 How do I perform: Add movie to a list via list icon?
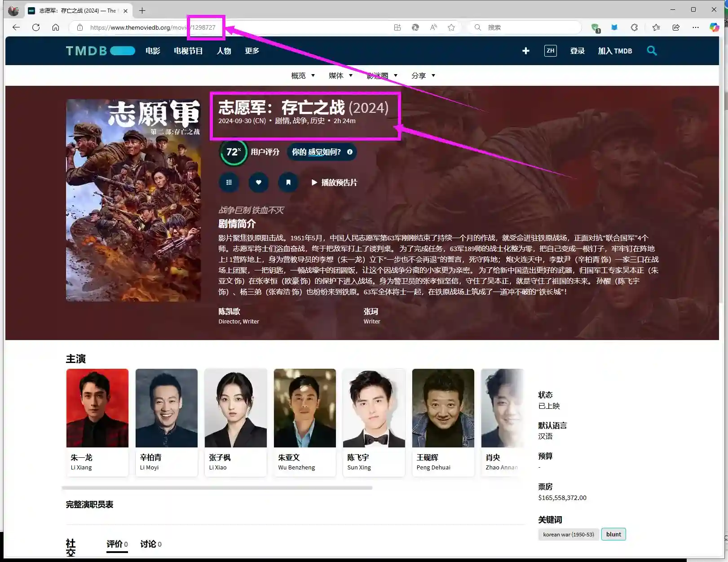click(229, 182)
